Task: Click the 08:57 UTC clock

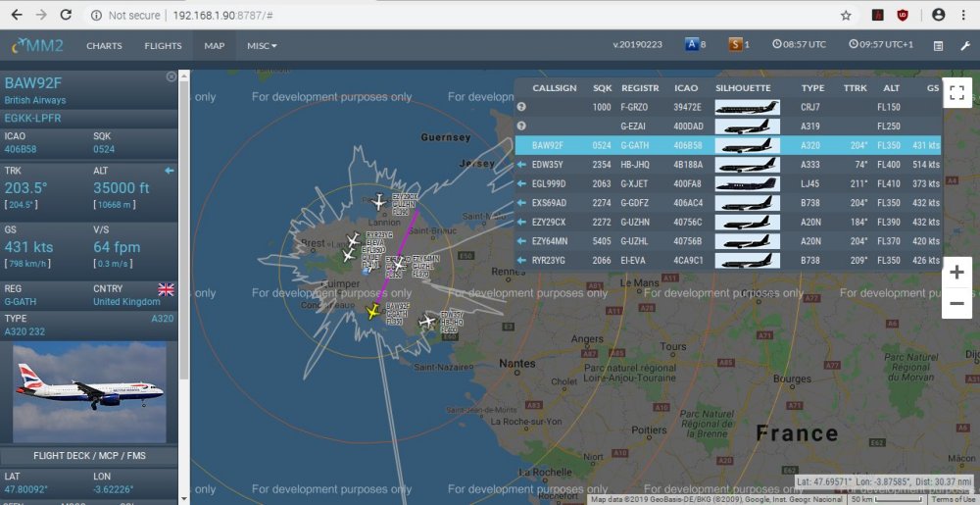Action: (799, 44)
